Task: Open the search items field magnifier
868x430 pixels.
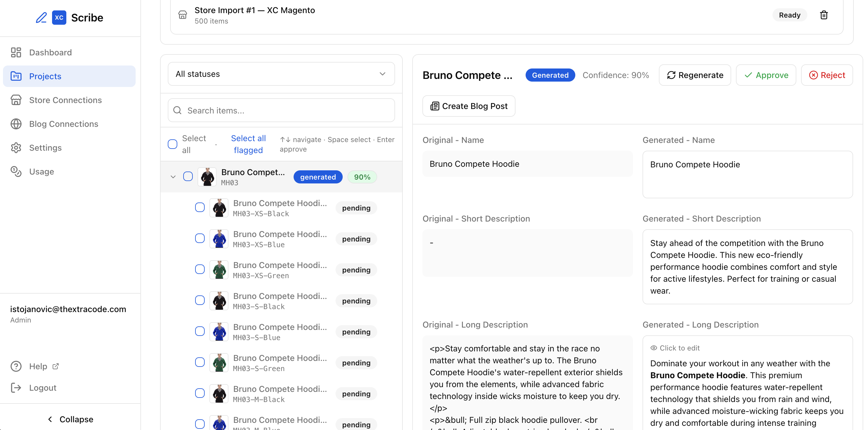Action: tap(177, 110)
